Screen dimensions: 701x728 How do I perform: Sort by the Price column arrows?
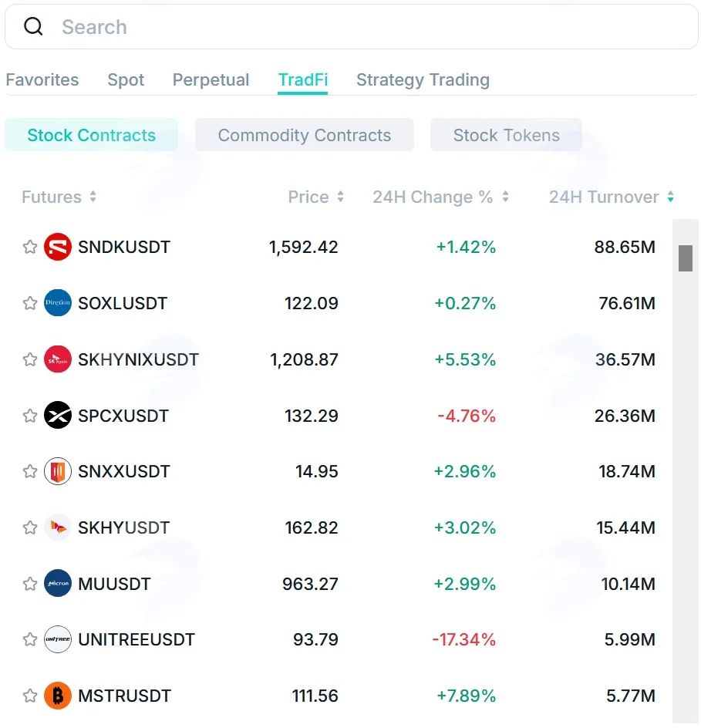(x=340, y=197)
